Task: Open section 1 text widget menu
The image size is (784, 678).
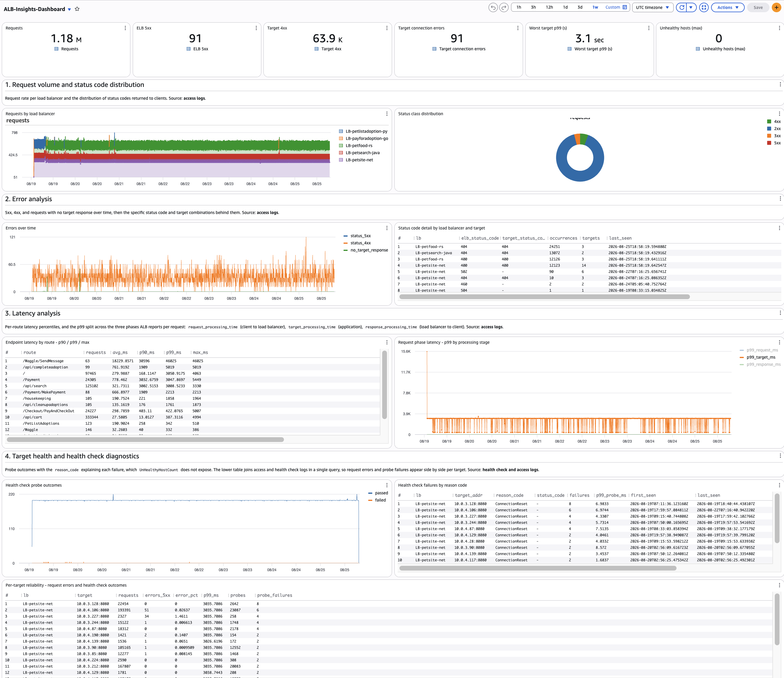Action: pyautogui.click(x=780, y=84)
